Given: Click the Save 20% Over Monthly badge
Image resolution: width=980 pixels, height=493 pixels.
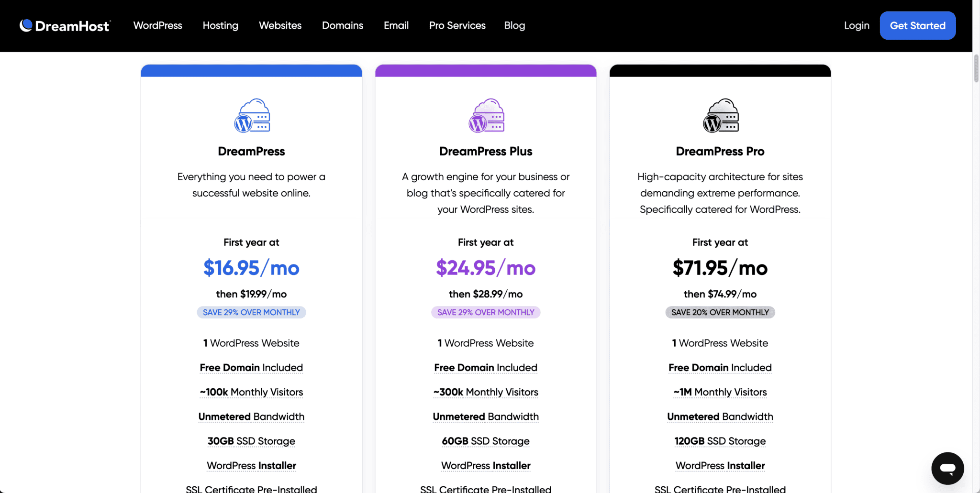Looking at the screenshot, I should (720, 312).
